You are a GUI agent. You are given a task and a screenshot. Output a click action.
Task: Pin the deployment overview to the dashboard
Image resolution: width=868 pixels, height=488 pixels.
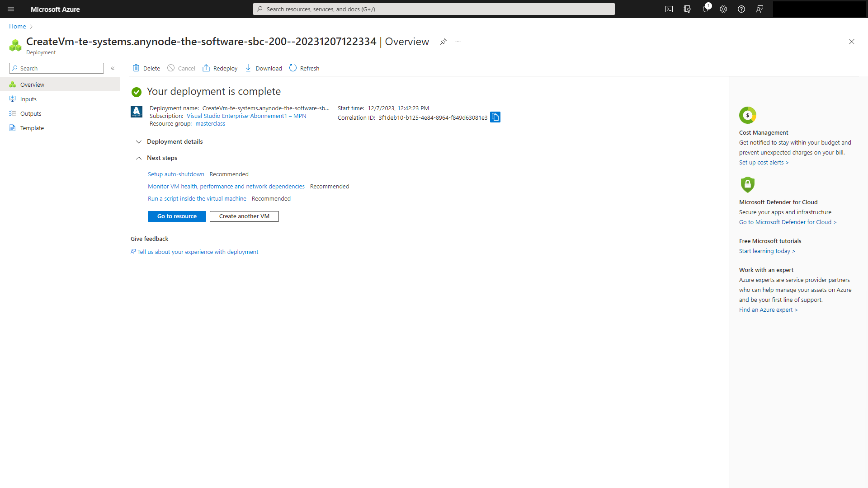coord(443,42)
